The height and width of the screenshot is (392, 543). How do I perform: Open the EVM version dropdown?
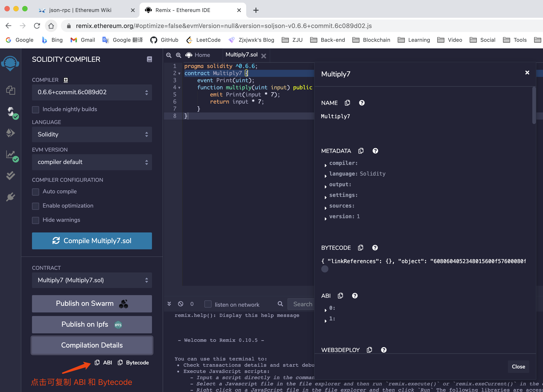click(x=92, y=162)
